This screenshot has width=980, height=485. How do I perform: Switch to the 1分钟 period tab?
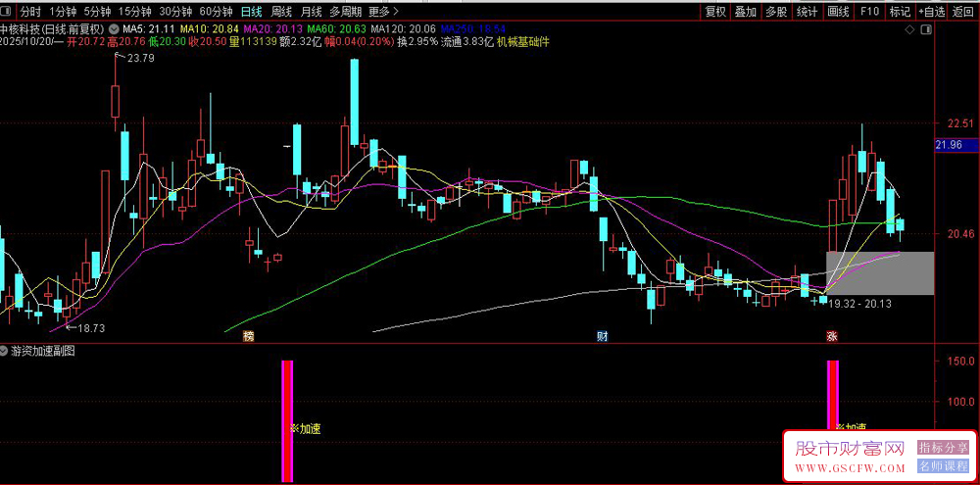coord(62,11)
